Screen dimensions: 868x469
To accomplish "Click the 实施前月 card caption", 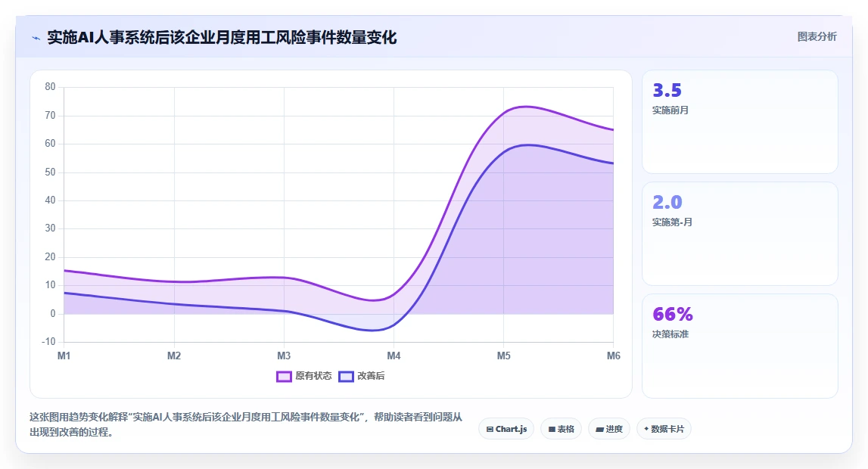I will [x=670, y=110].
